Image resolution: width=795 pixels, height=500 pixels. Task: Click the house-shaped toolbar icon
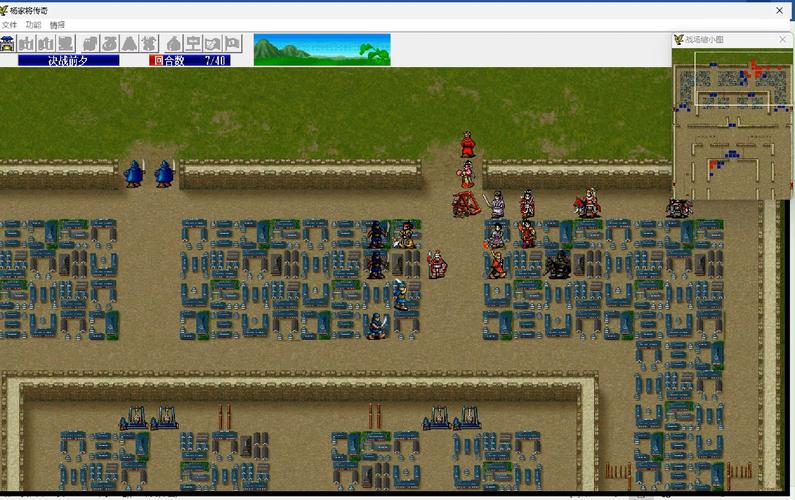tap(173, 43)
